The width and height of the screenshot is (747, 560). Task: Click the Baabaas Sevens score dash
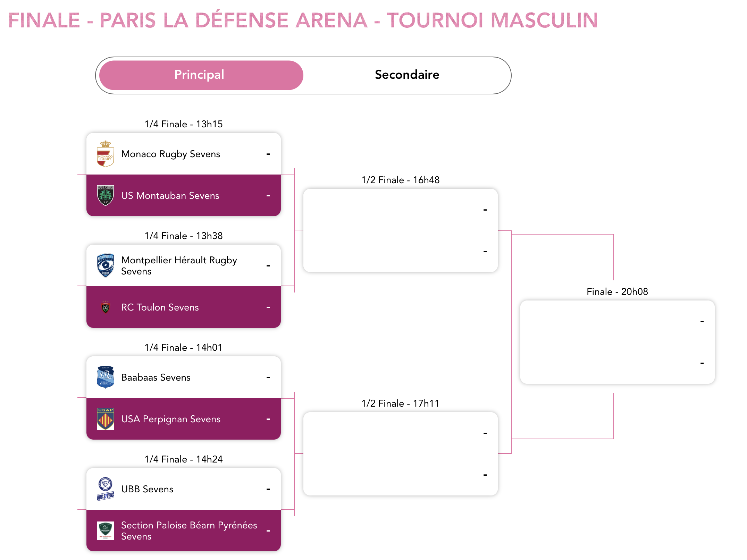tap(268, 377)
